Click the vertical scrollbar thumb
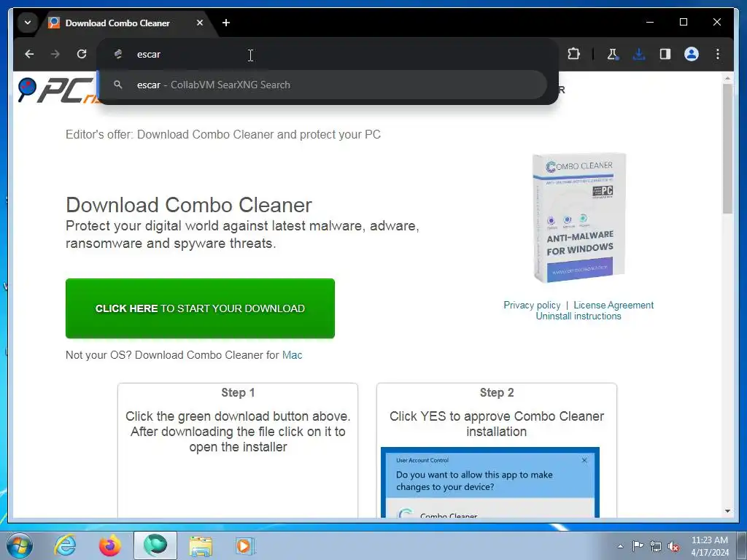The image size is (747, 560). coord(727,149)
